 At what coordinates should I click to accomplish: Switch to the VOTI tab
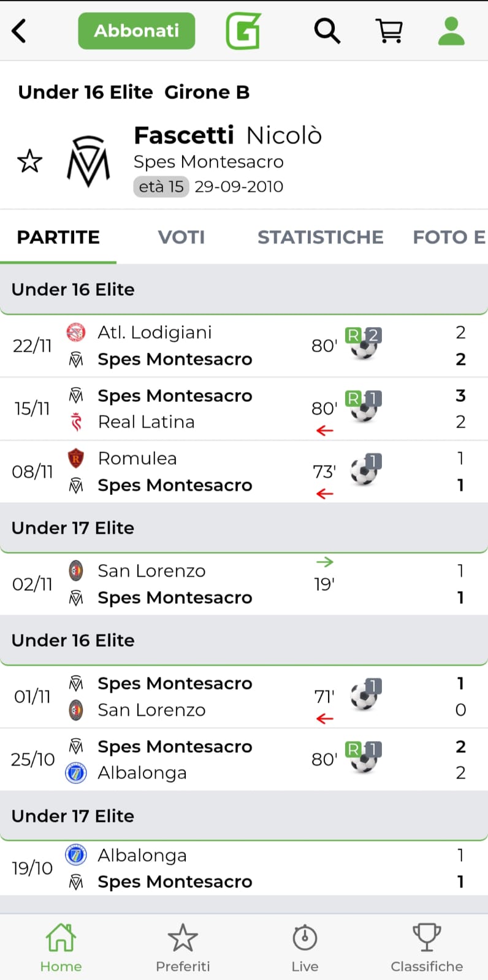[x=181, y=237]
